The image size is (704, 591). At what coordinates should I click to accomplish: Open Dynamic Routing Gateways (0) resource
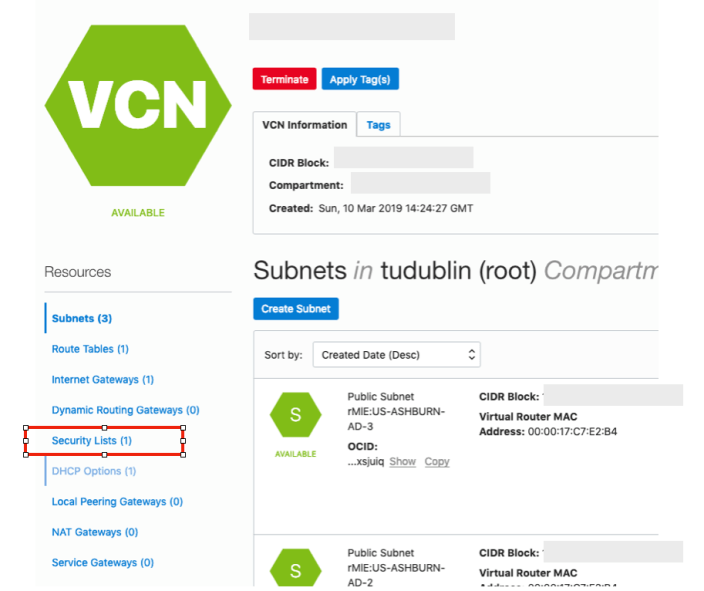click(125, 410)
